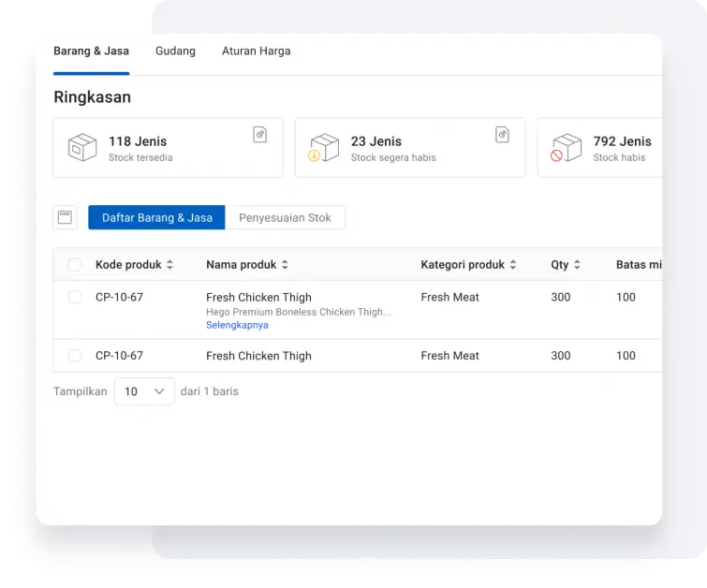Sort by Qty column
The image size is (707, 588).
point(577,265)
